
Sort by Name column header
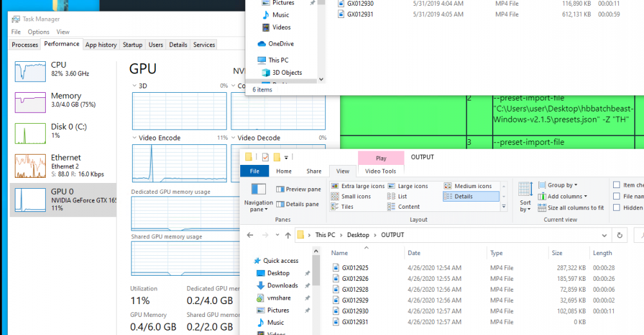[339, 253]
